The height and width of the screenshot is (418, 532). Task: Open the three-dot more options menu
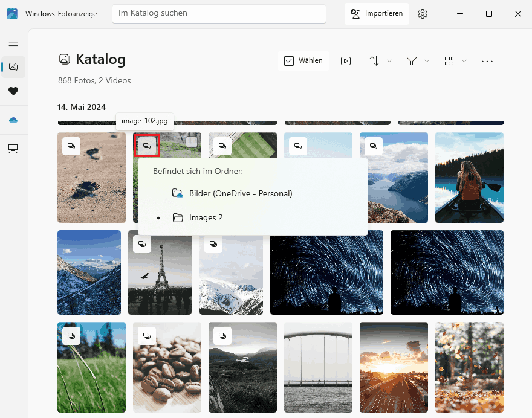point(487,60)
